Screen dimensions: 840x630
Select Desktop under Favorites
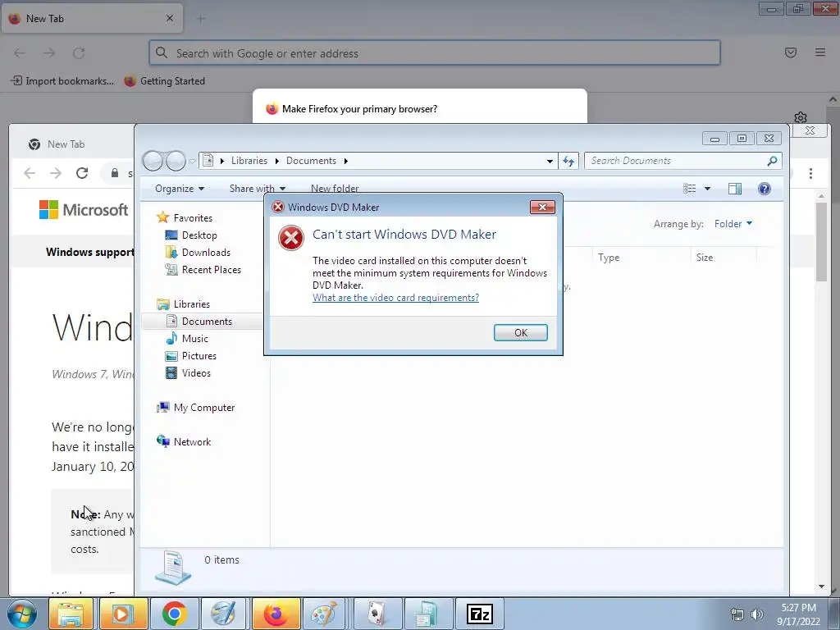coord(199,235)
